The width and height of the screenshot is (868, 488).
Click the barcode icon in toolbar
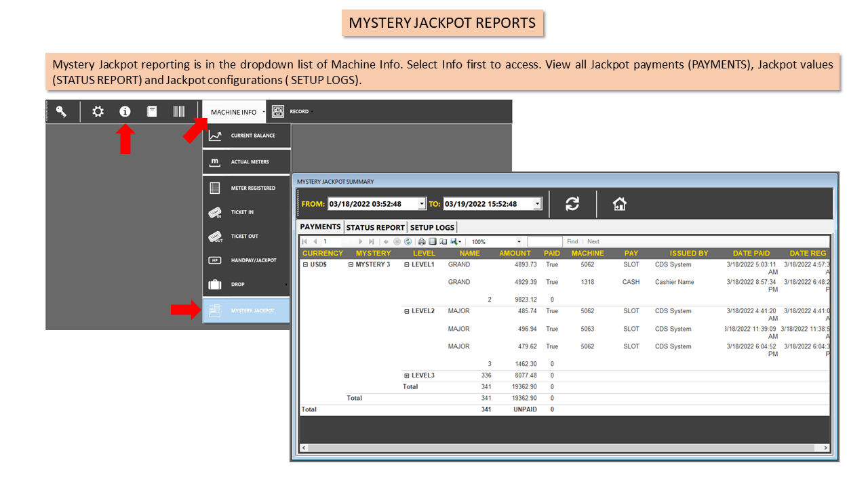point(179,112)
